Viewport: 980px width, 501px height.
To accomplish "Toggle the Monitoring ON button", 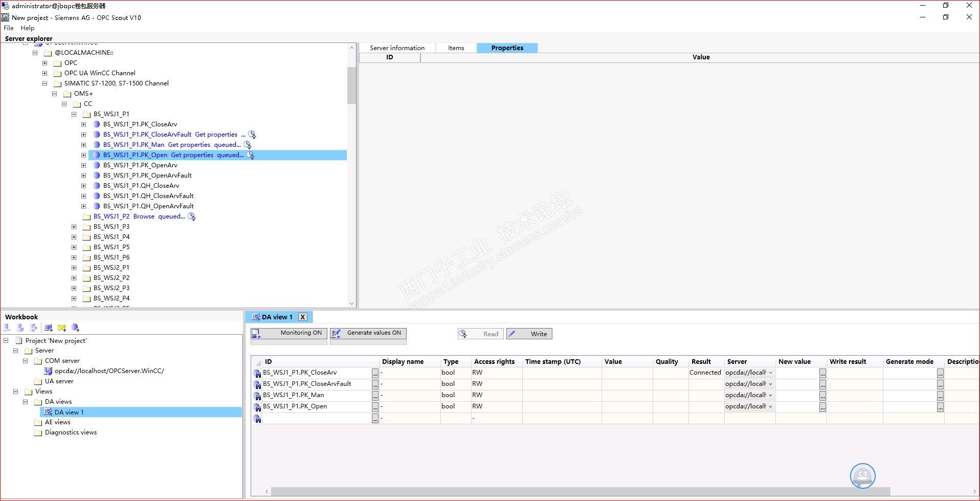I will tap(288, 334).
